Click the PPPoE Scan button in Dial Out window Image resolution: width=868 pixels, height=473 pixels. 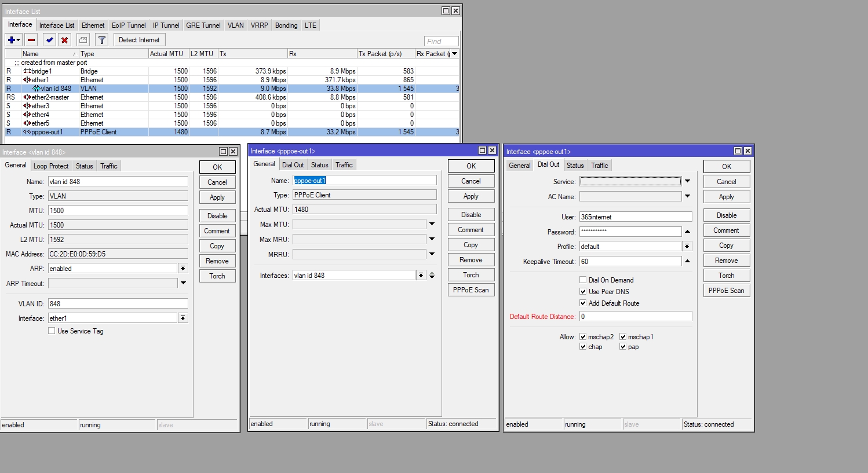click(x=726, y=291)
